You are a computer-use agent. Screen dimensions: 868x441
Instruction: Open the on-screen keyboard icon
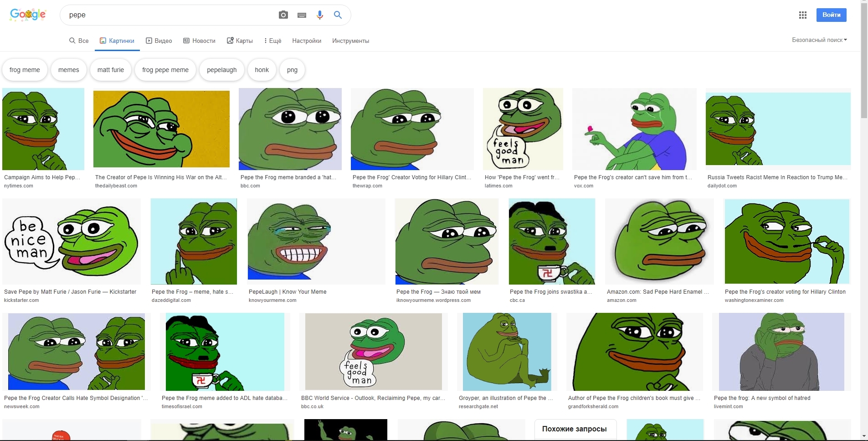[x=302, y=15]
